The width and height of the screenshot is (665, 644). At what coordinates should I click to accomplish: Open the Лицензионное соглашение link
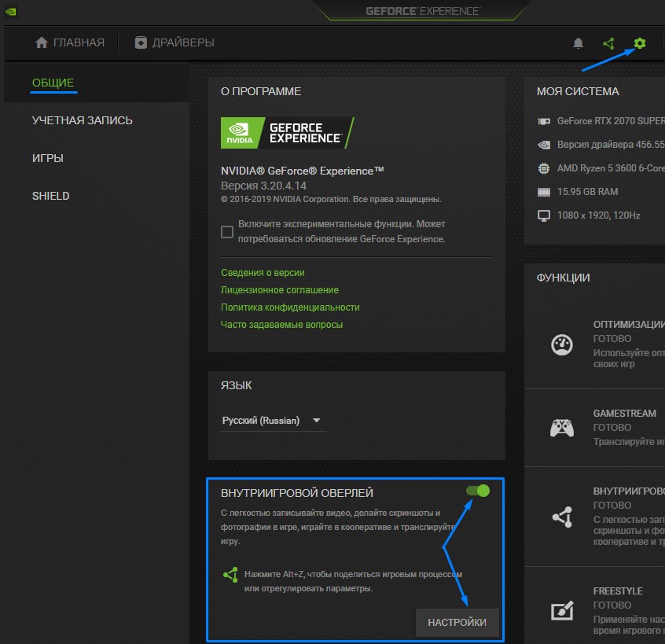tap(280, 290)
